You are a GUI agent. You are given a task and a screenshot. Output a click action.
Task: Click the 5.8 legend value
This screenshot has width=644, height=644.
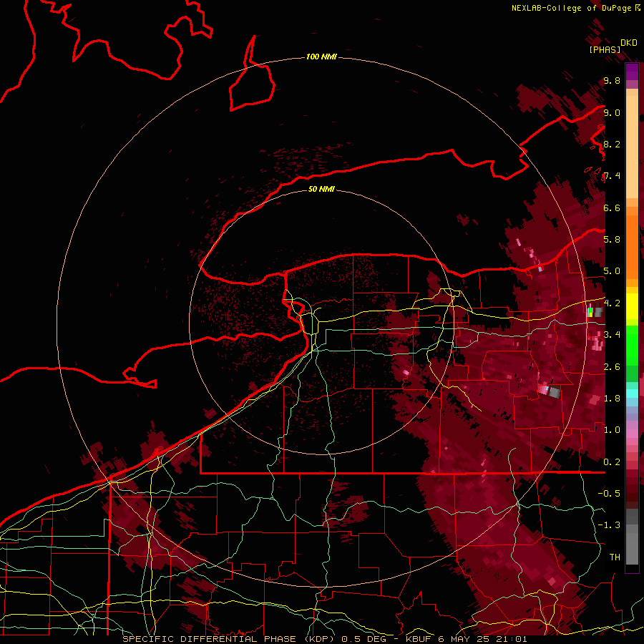(612, 240)
